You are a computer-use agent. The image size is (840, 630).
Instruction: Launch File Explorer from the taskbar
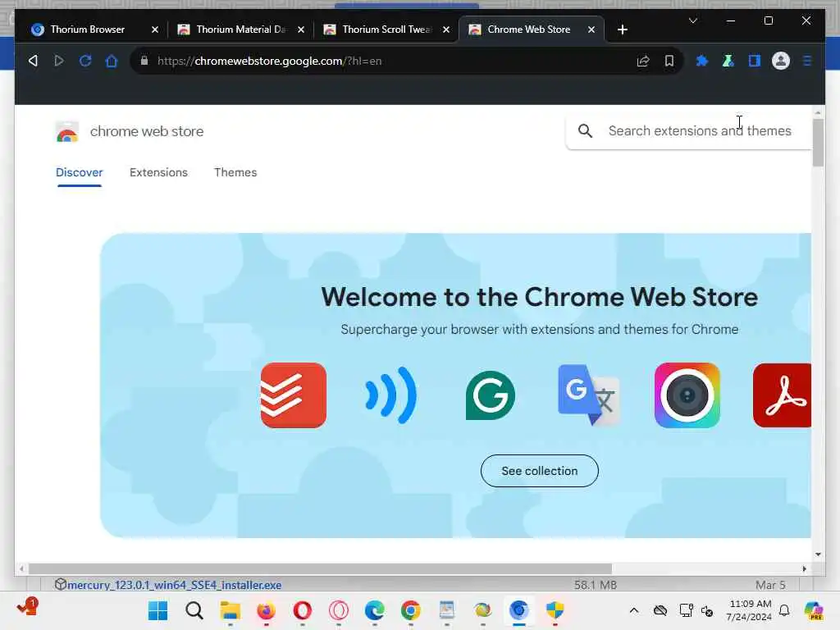[x=231, y=610]
